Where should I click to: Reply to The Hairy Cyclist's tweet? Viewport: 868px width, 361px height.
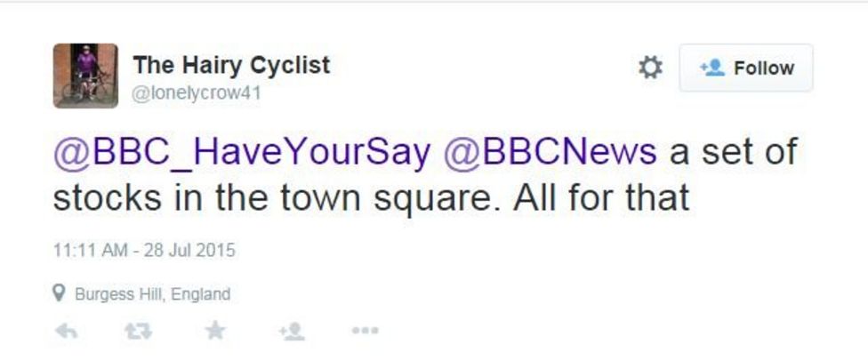tap(65, 331)
